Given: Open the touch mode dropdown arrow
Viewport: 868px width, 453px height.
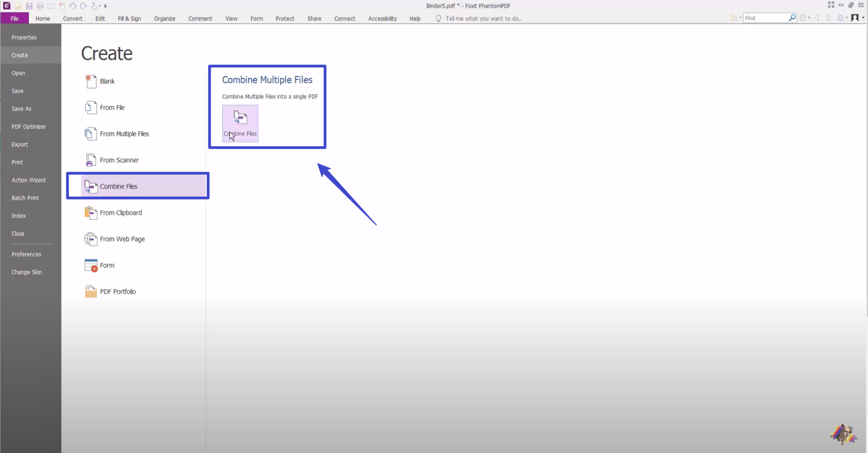Looking at the screenshot, I should (x=100, y=6).
